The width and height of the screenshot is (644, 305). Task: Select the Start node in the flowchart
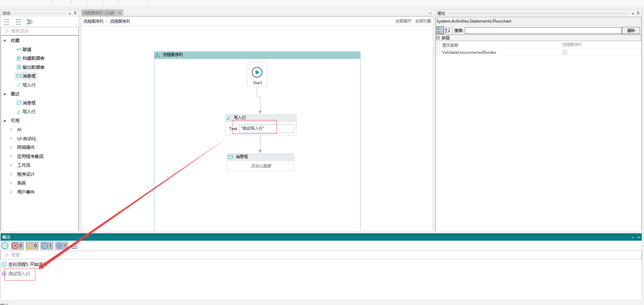click(x=257, y=74)
